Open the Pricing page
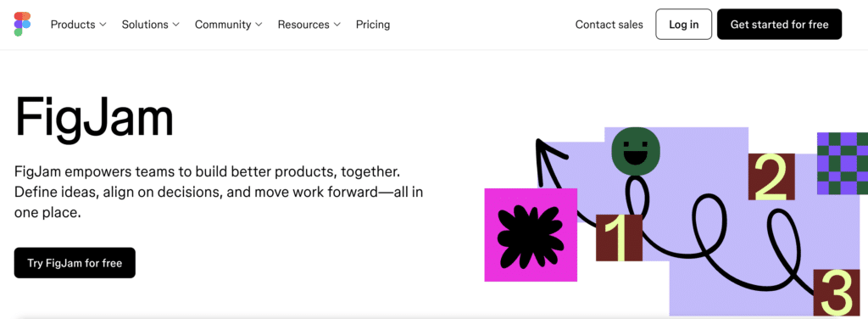Screen dimensions: 868x319 (x=373, y=25)
